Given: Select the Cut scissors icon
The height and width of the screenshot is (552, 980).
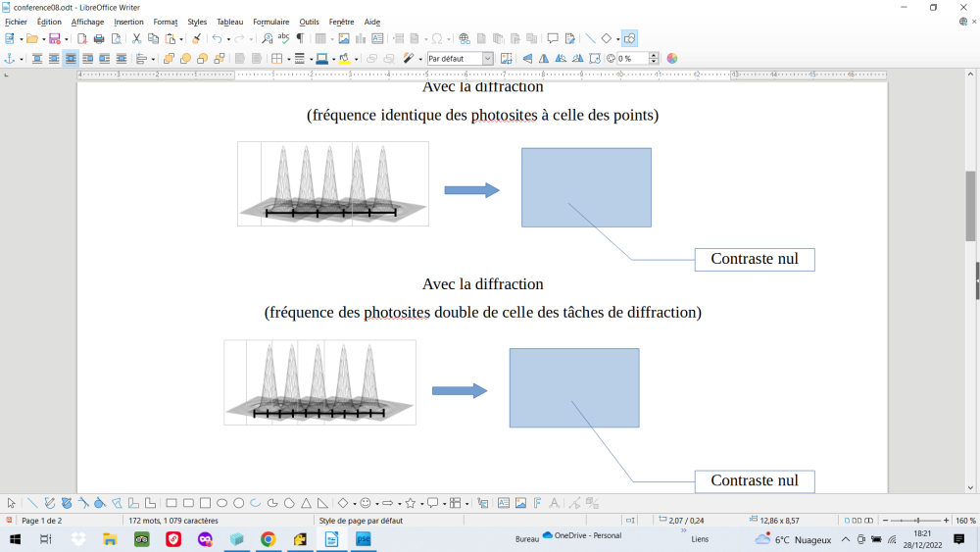Looking at the screenshot, I should [136, 39].
